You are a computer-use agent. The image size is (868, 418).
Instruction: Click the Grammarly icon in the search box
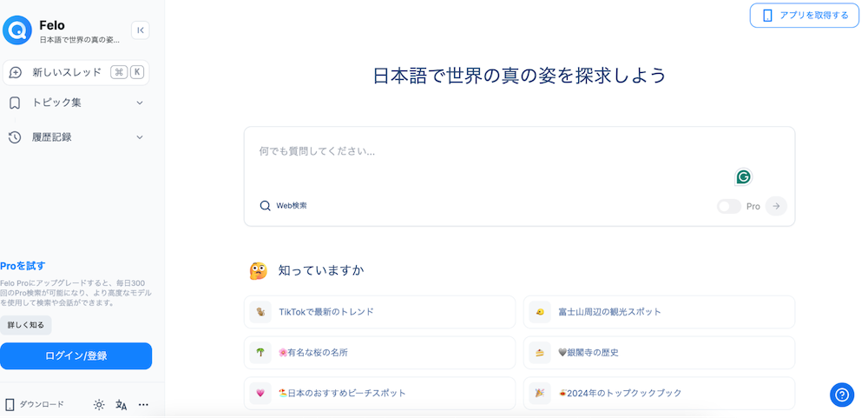pyautogui.click(x=744, y=177)
